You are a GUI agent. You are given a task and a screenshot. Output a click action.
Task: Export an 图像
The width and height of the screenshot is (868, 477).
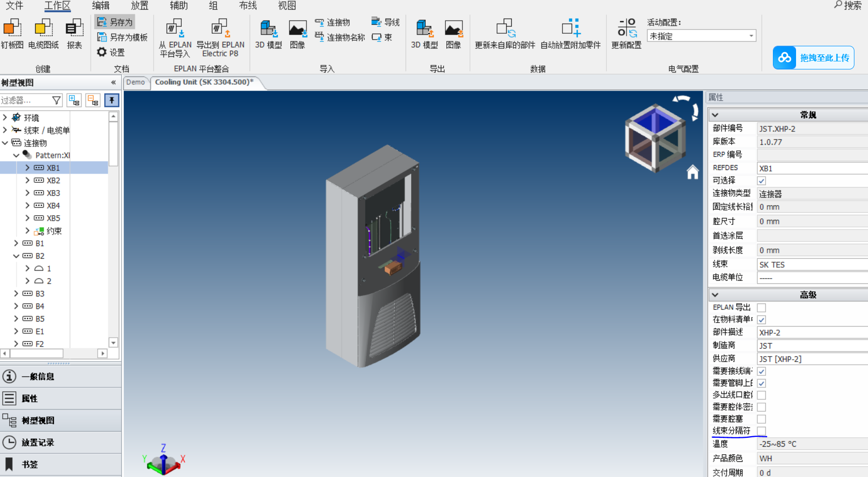coord(453,34)
